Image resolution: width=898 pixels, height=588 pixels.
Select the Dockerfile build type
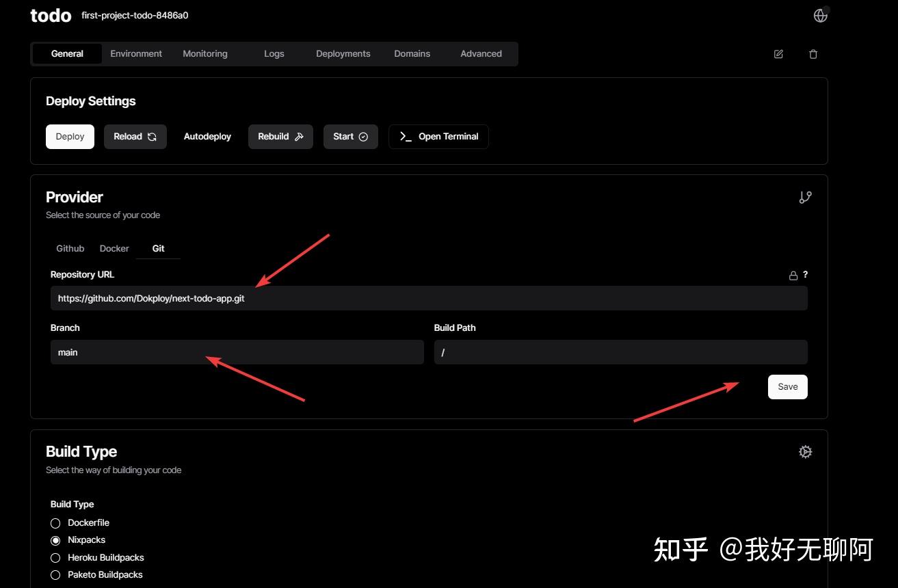point(55,522)
